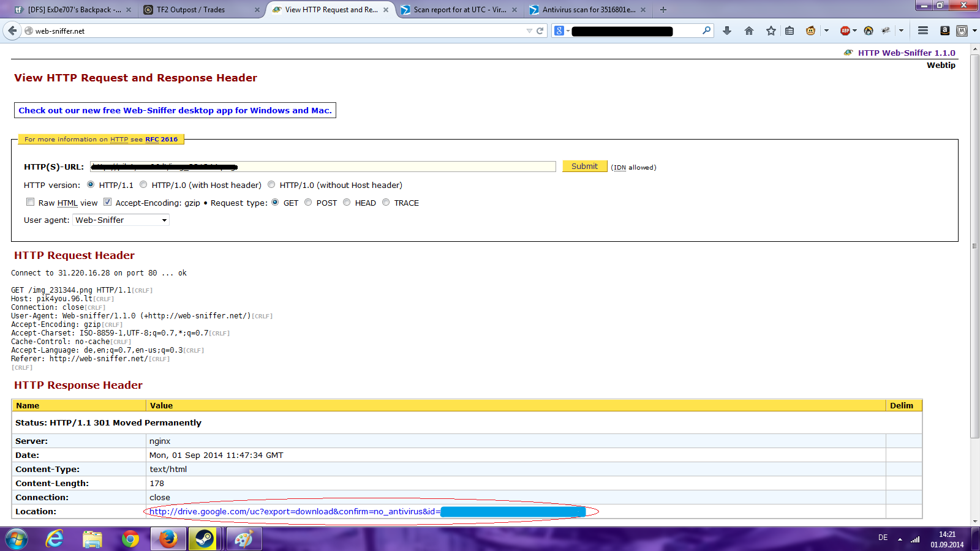Open the network signal tray icon
Screen dimensions: 980x551
(x=915, y=539)
